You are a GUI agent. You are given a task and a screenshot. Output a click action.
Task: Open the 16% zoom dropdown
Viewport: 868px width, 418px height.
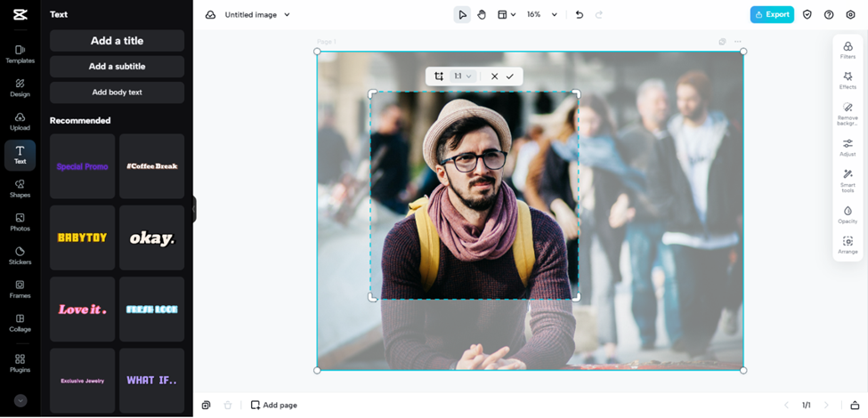(x=542, y=15)
